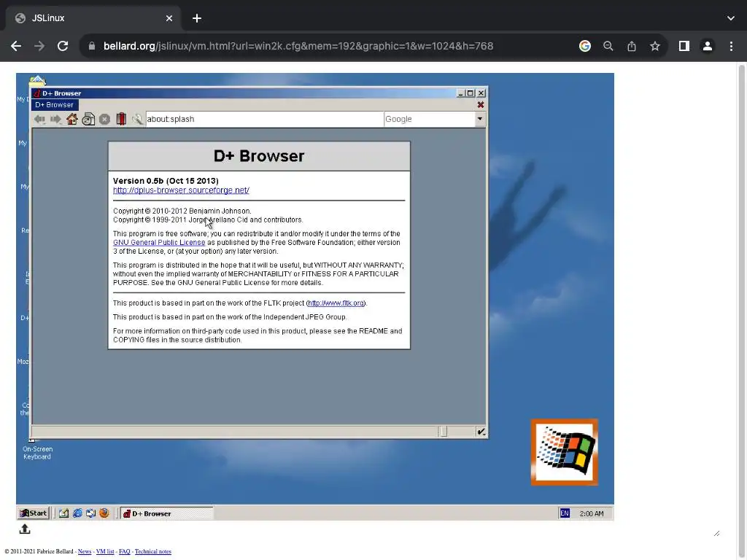This screenshot has height=560, width=747.
Task: Click the grey stop-loading icon in D+ Browser
Action: click(x=105, y=119)
